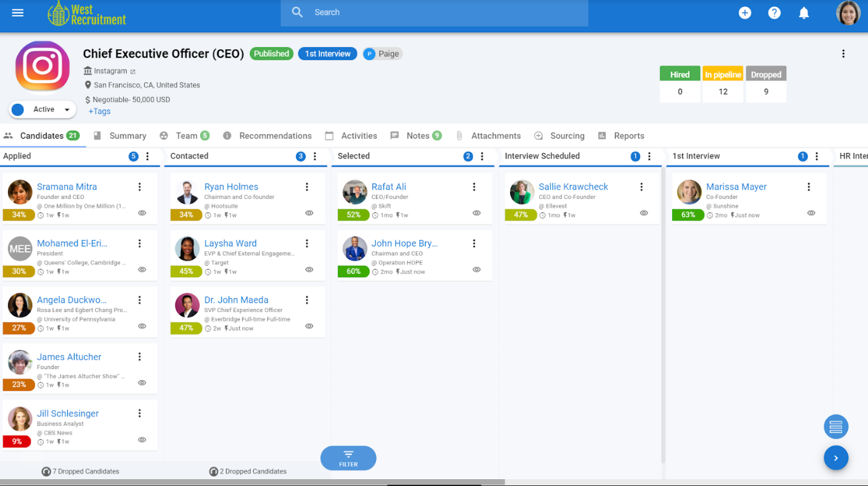Switch to the Summary tab

click(x=120, y=136)
